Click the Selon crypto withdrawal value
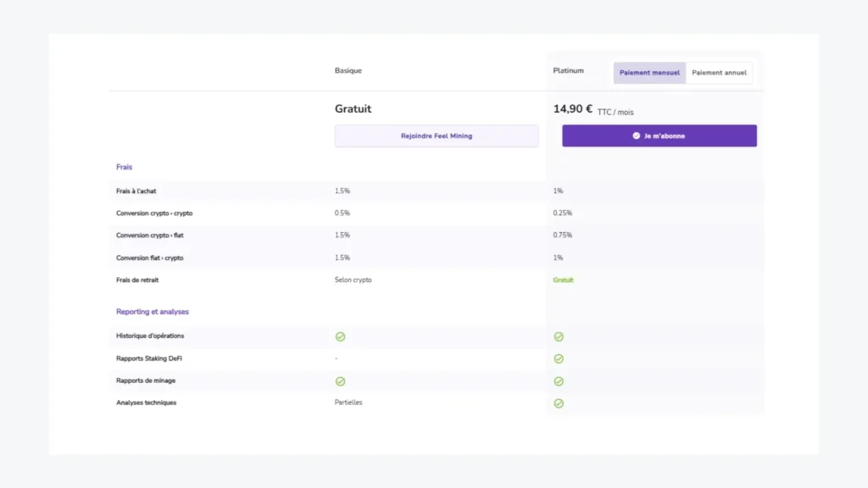Viewport: 868px width, 488px height. 353,280
